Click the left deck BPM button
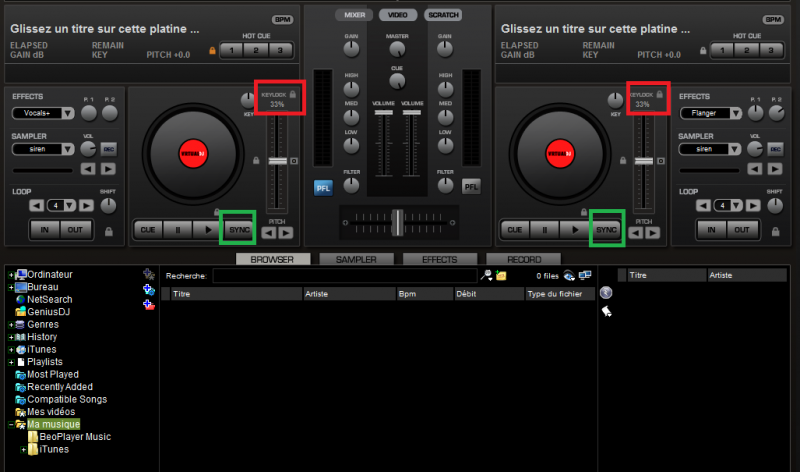800x472 pixels. 283,19
